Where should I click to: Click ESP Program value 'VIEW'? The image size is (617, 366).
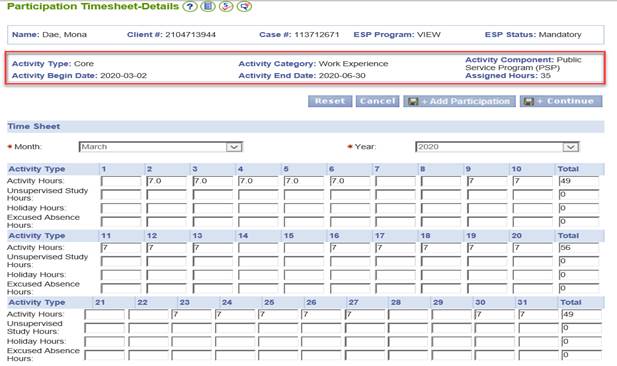429,35
